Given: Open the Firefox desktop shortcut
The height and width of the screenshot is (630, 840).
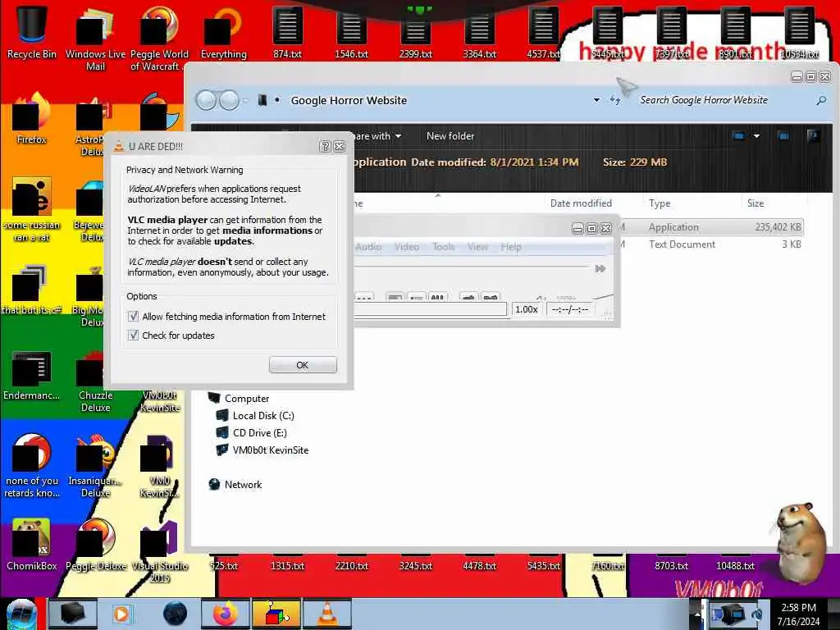Looking at the screenshot, I should coord(32,119).
